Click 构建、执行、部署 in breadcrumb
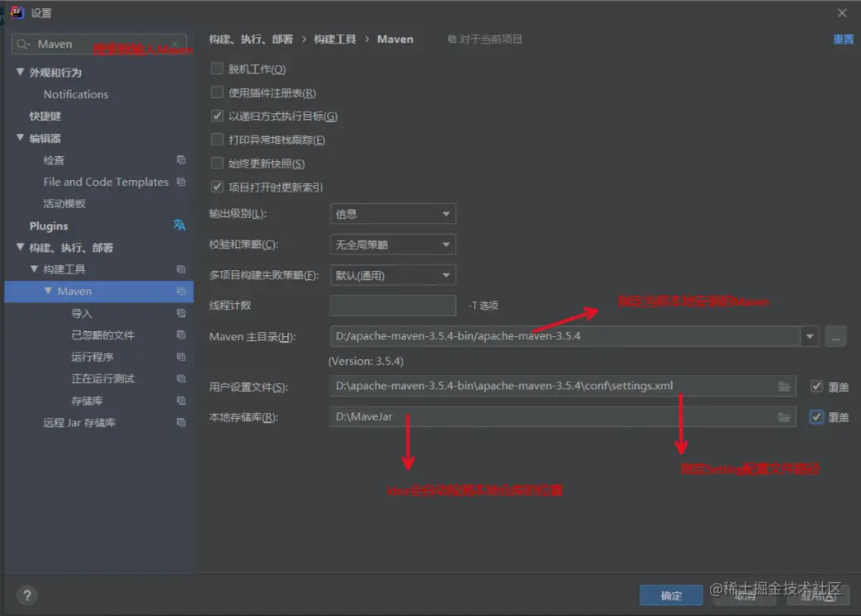Image resolution: width=861 pixels, height=616 pixels. 251,39
